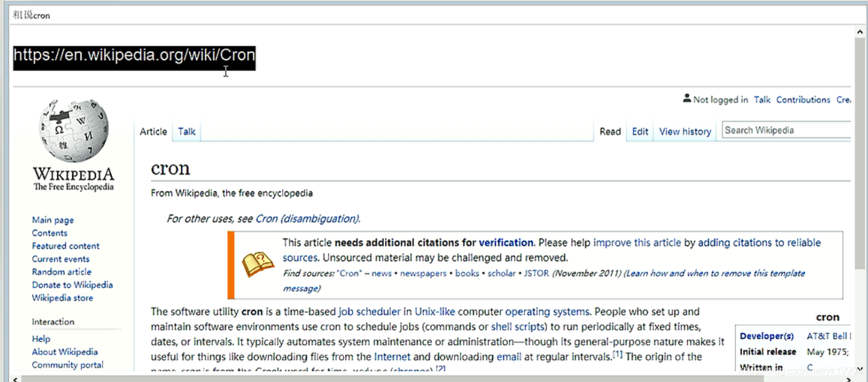Image resolution: width=868 pixels, height=382 pixels.
Task: Open the scholar sources link
Action: coord(502,273)
